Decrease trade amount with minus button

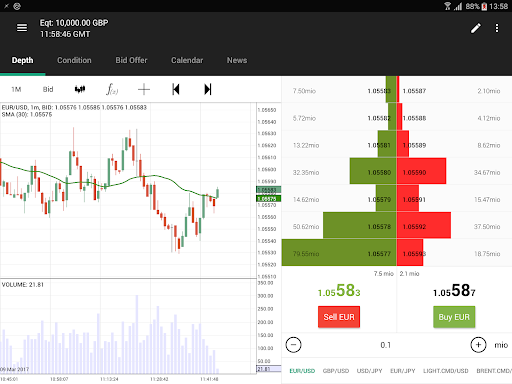(x=293, y=345)
